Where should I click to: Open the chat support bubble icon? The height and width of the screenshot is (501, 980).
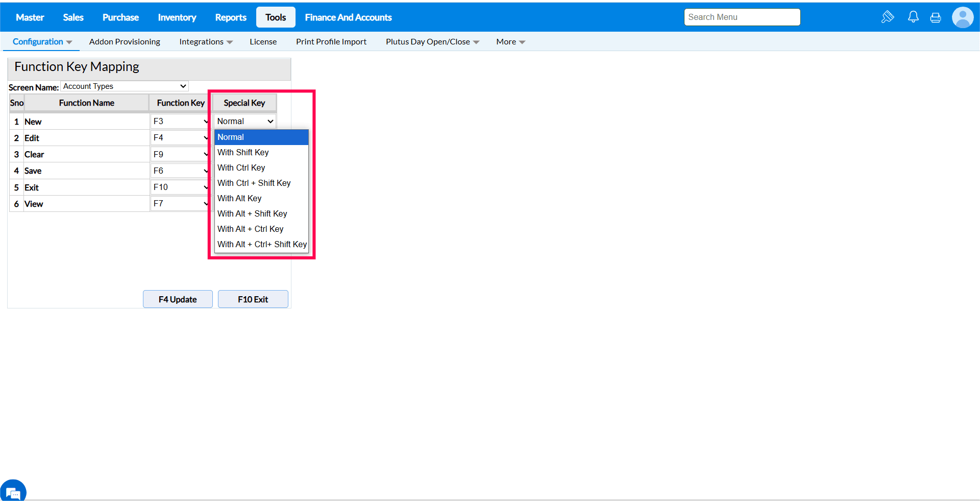[x=13, y=491]
